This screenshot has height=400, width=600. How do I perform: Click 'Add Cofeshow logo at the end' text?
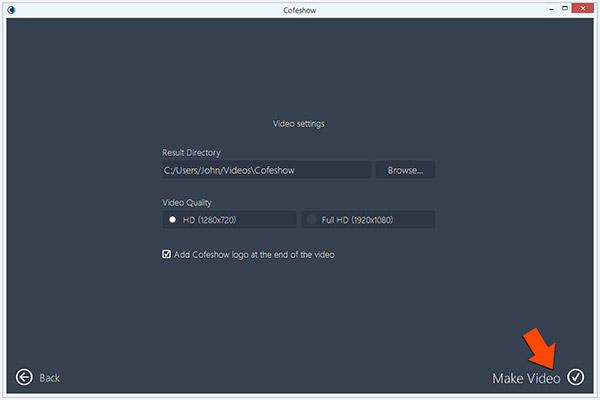tap(254, 255)
